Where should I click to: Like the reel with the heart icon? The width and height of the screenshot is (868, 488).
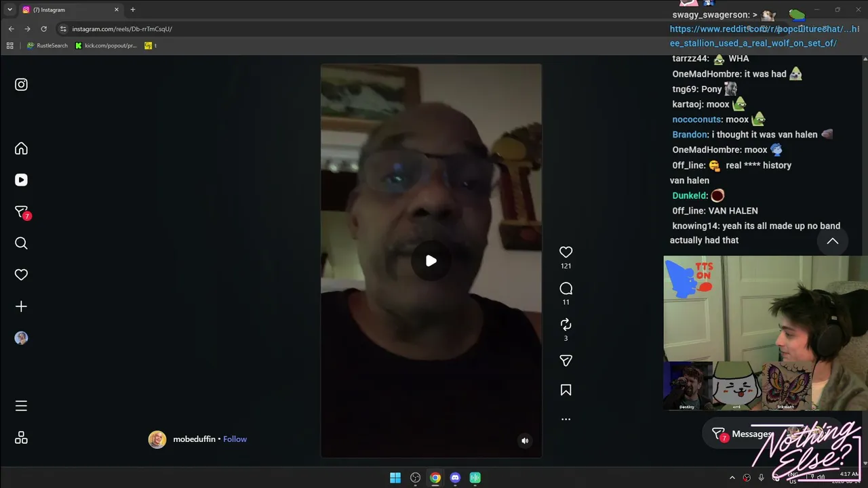[566, 252]
